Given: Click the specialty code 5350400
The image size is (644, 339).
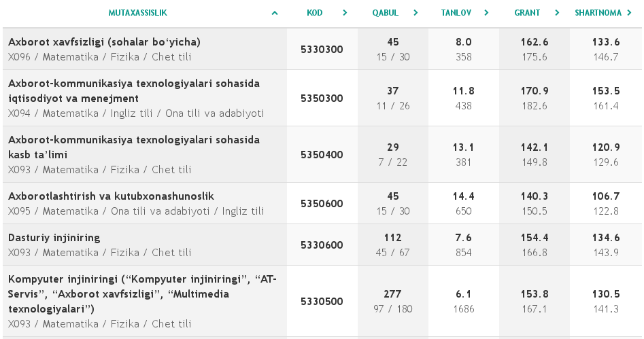Looking at the screenshot, I should [x=322, y=155].
